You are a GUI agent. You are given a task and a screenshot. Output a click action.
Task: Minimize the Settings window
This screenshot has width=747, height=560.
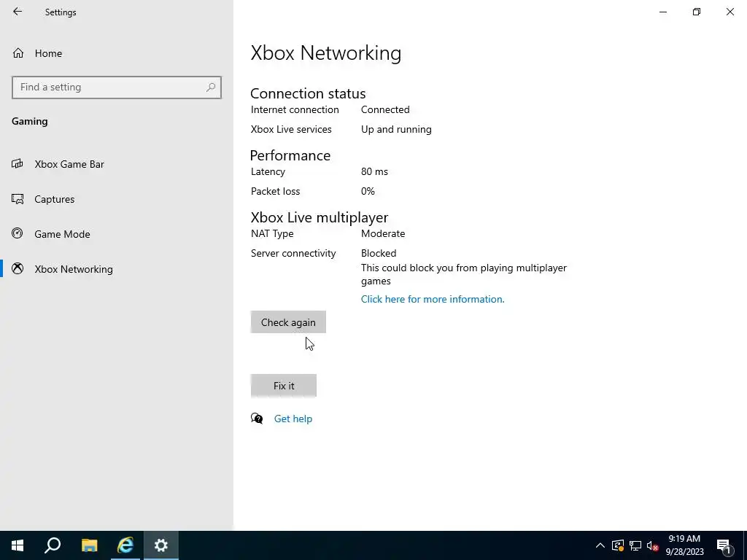(662, 12)
